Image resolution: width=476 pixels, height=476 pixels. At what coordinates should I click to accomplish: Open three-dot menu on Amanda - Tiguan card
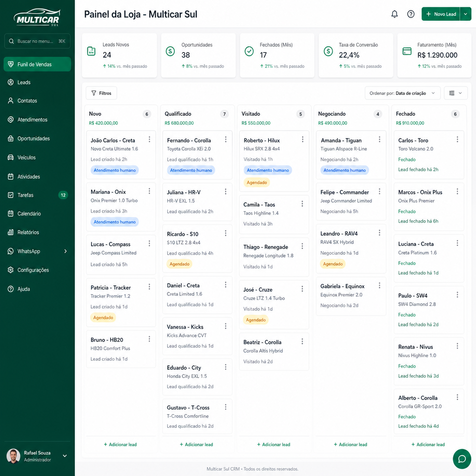click(379, 139)
